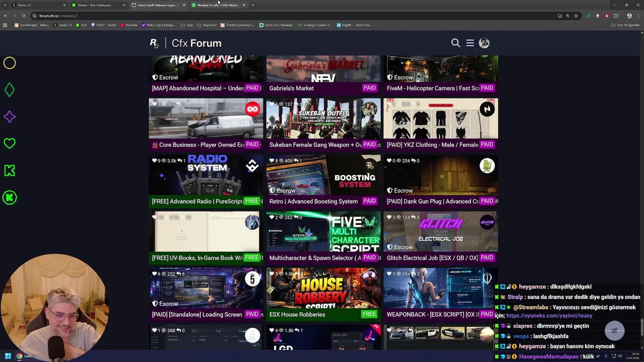Open the ESX House Robberies topic
The width and height of the screenshot is (644, 362).
(297, 314)
